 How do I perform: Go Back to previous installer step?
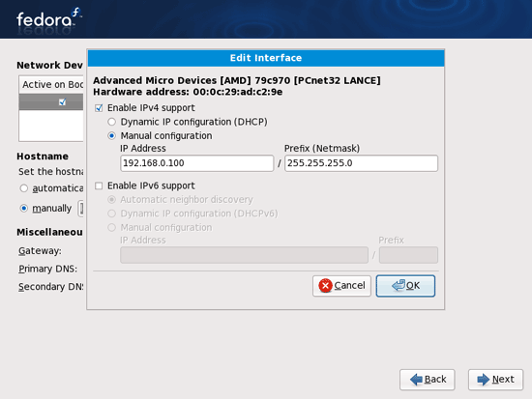pyautogui.click(x=428, y=380)
